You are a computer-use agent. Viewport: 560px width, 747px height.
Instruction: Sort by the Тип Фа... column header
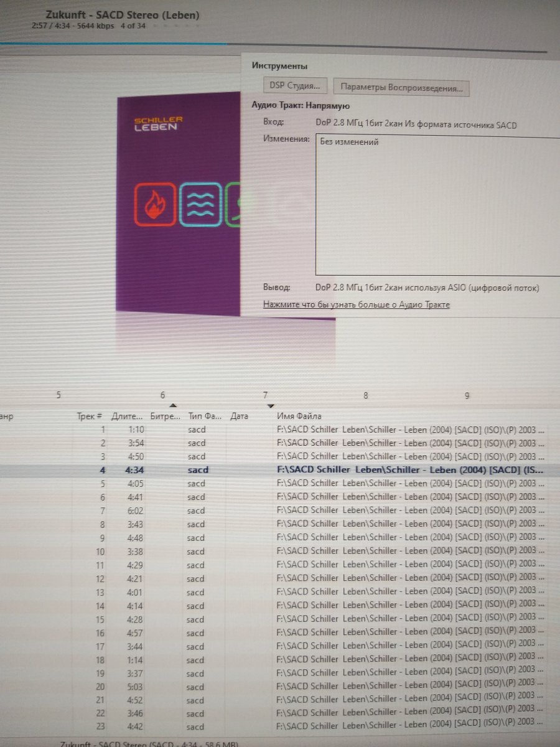[x=205, y=416]
